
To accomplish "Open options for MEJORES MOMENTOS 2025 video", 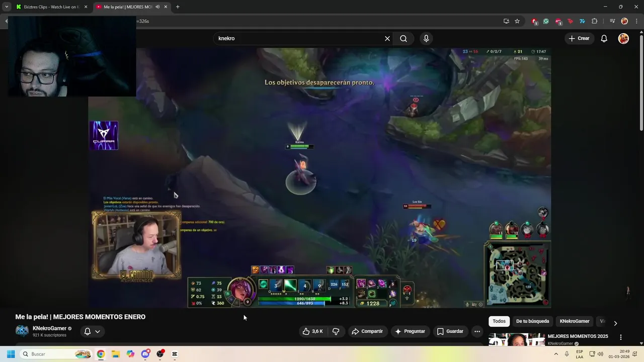I will 621,337.
